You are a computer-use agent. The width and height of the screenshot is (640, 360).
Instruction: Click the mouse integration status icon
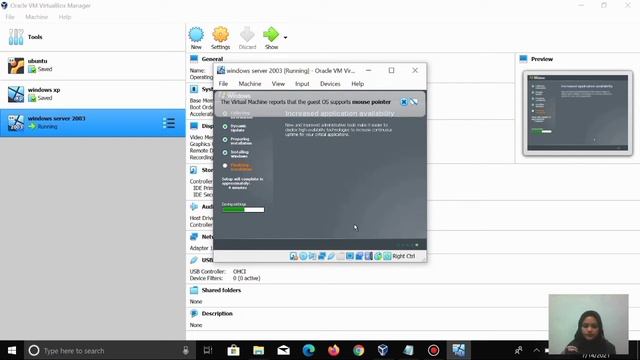(378, 256)
